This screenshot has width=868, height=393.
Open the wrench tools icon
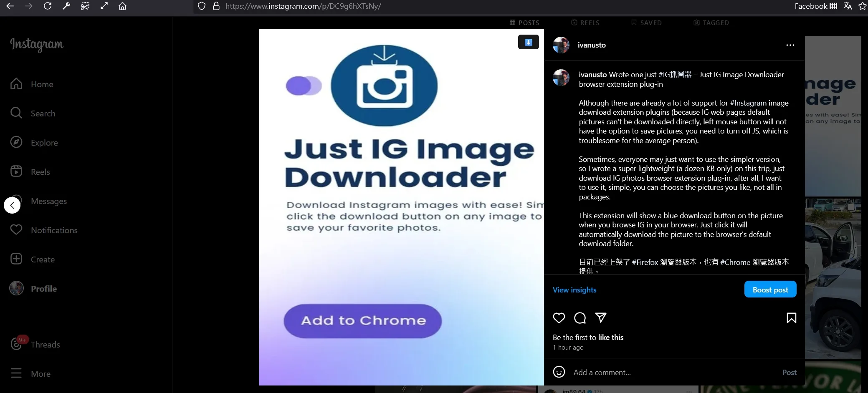pos(66,6)
